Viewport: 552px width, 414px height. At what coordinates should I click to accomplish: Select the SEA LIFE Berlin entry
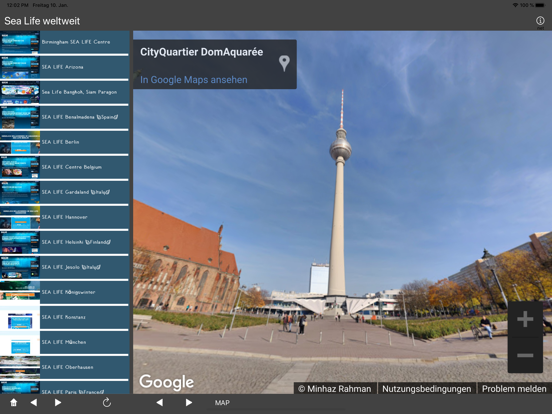tap(64, 142)
